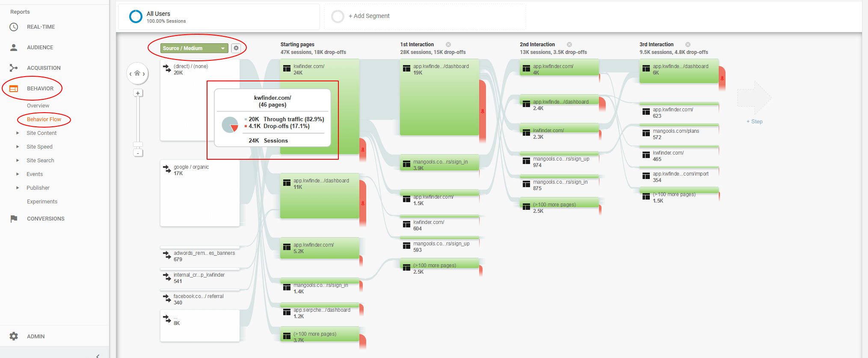Image resolution: width=868 pixels, height=358 pixels.
Task: Click 1st Interaction sign_up 593 node
Action: (439, 245)
